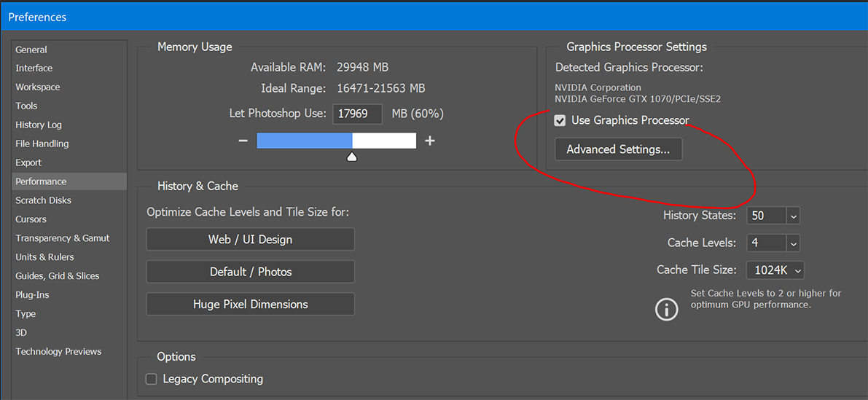Open the Cache Levels dropdown
This screenshot has height=400, width=868.
pyautogui.click(x=793, y=243)
